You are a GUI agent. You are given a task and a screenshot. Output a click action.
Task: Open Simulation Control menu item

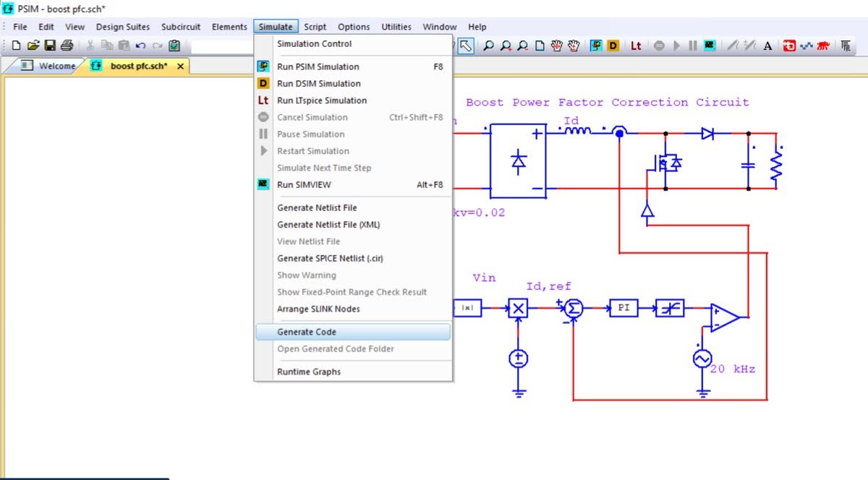(314, 43)
